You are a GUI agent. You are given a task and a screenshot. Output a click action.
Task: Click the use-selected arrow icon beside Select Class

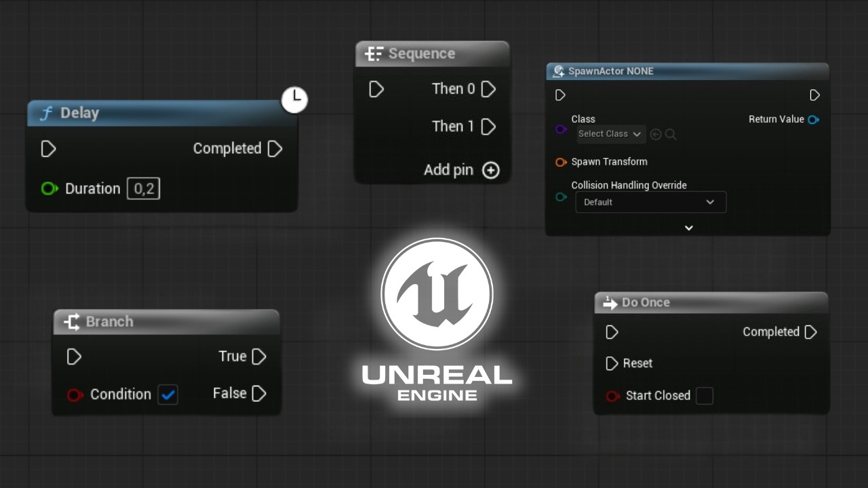pos(656,134)
